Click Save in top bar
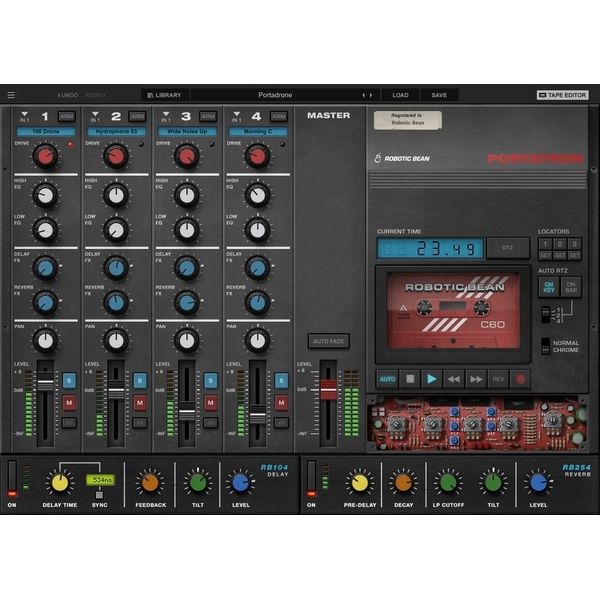Screen dimensions: 600x600 439,95
